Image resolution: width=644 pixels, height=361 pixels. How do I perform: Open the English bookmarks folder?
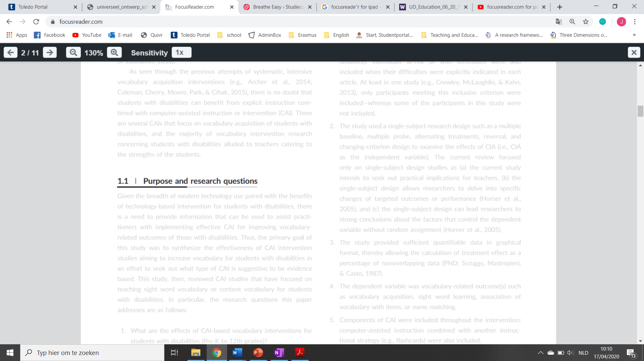tap(337, 35)
